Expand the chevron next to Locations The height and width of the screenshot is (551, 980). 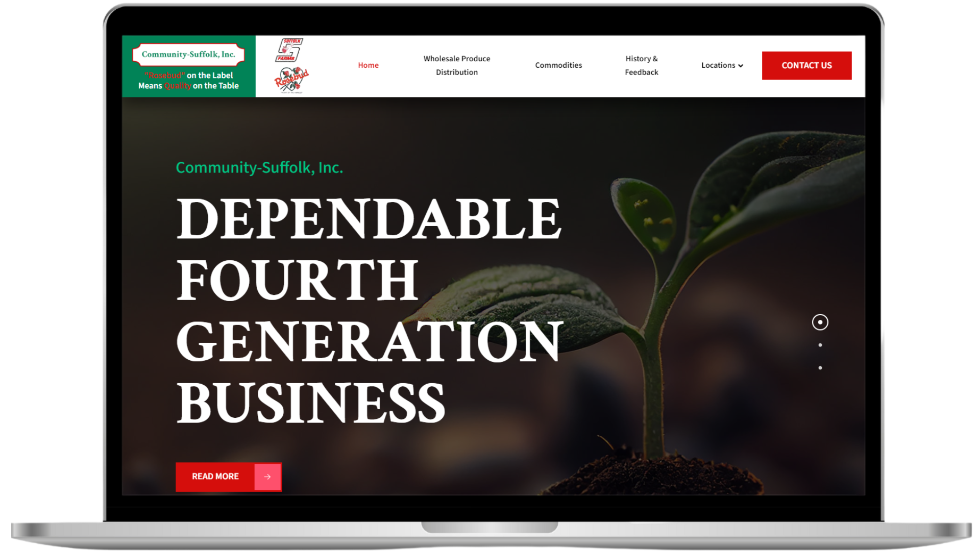click(741, 66)
